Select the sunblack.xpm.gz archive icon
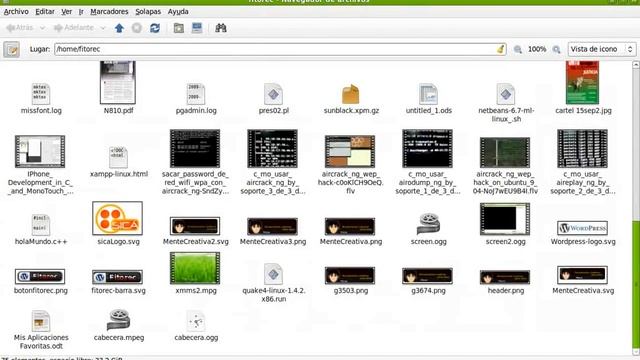 coord(351,94)
